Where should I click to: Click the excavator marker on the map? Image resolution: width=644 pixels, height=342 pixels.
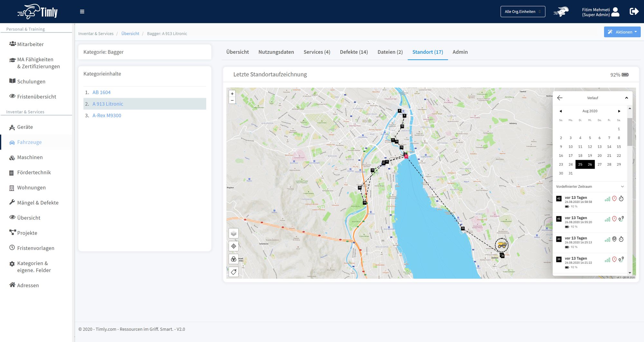pos(501,245)
